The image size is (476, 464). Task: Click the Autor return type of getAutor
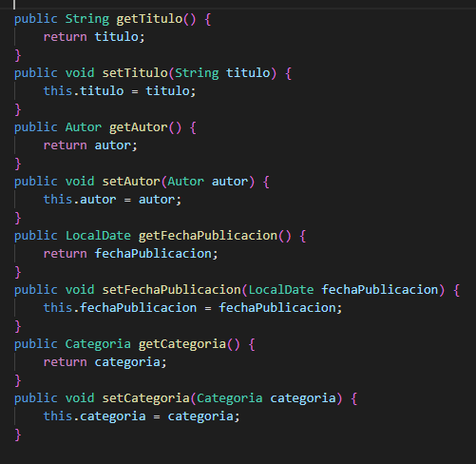[84, 127]
